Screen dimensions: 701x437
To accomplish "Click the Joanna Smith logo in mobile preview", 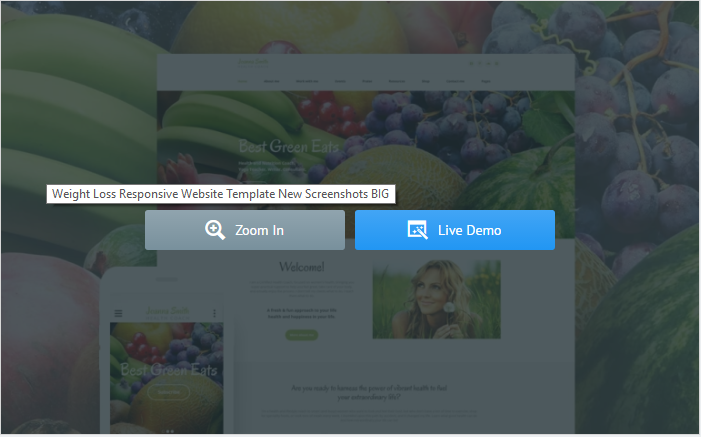I will 168,312.
